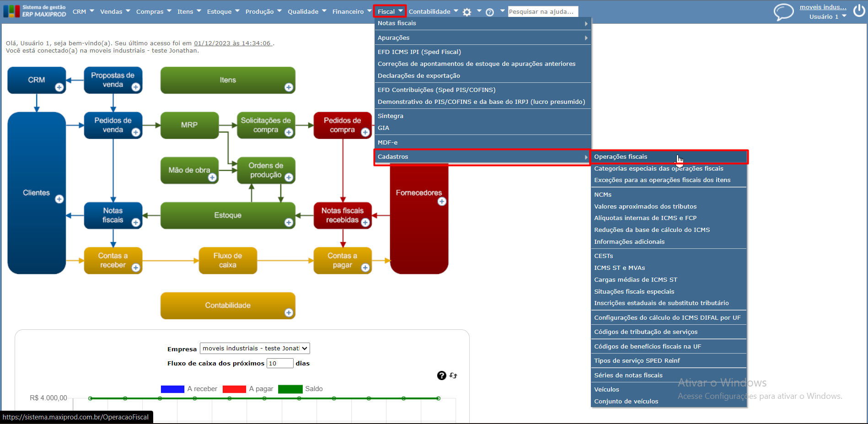Image resolution: width=868 pixels, height=424 pixels.
Task: Click plus icon on Estoque block
Action: [x=289, y=222]
